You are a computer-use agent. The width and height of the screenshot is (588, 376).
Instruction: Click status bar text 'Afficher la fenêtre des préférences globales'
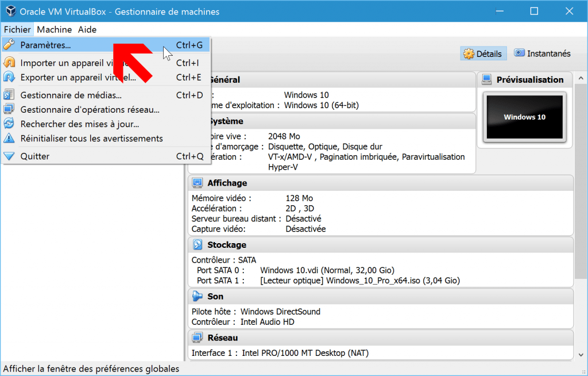91,369
